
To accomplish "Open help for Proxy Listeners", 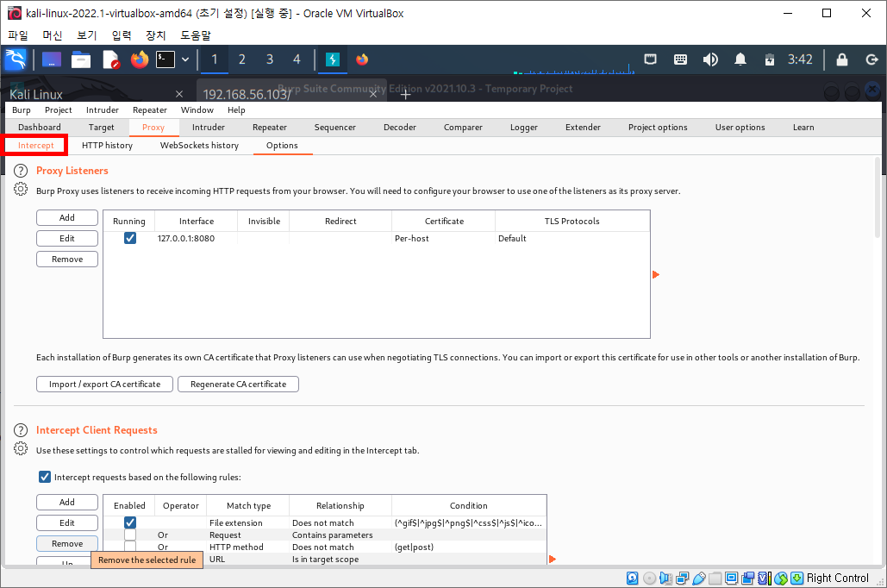I will tap(21, 171).
